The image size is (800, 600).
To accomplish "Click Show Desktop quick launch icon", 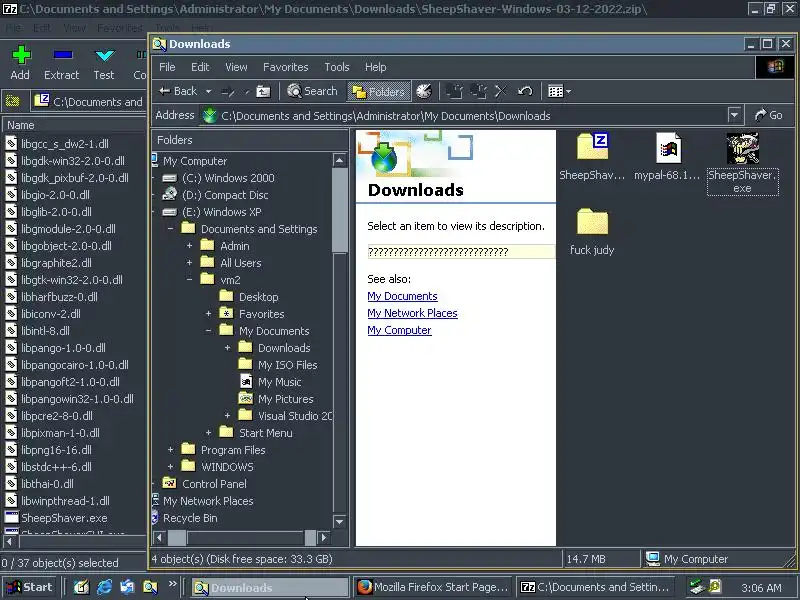I will coord(81,587).
